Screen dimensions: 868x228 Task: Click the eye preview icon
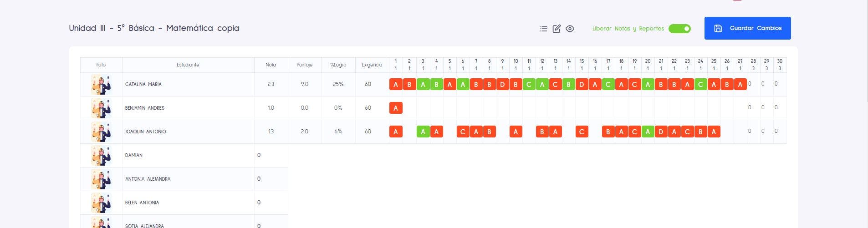coord(570,29)
